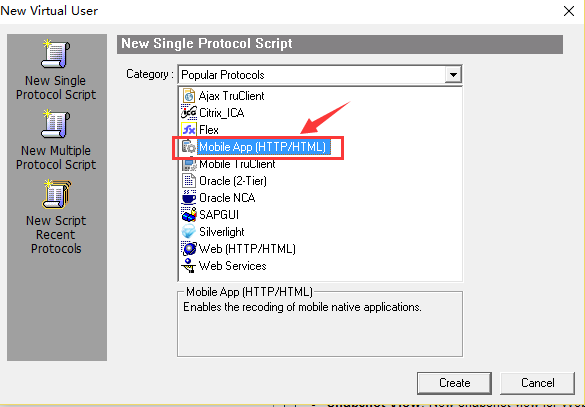Expand the Category dropdown arrow
The image size is (585, 407).
(453, 75)
